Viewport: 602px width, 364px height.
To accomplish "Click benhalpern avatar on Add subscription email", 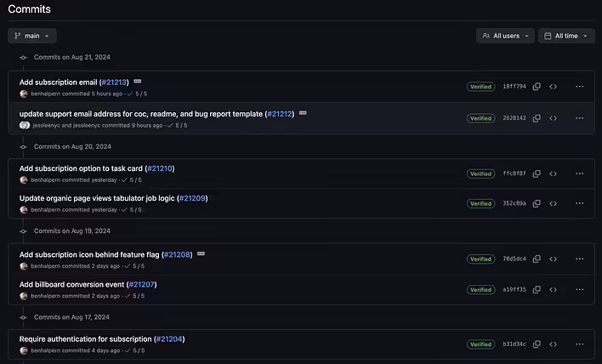I will point(24,94).
